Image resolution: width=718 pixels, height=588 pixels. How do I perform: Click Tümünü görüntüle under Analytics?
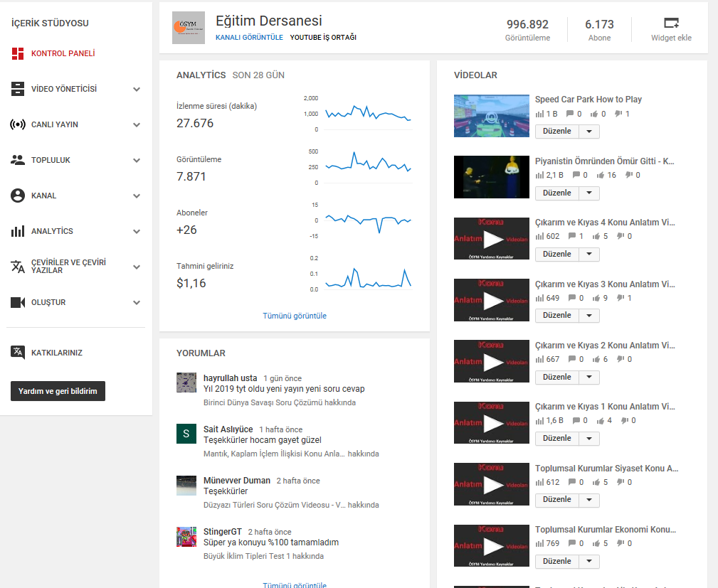[295, 316]
